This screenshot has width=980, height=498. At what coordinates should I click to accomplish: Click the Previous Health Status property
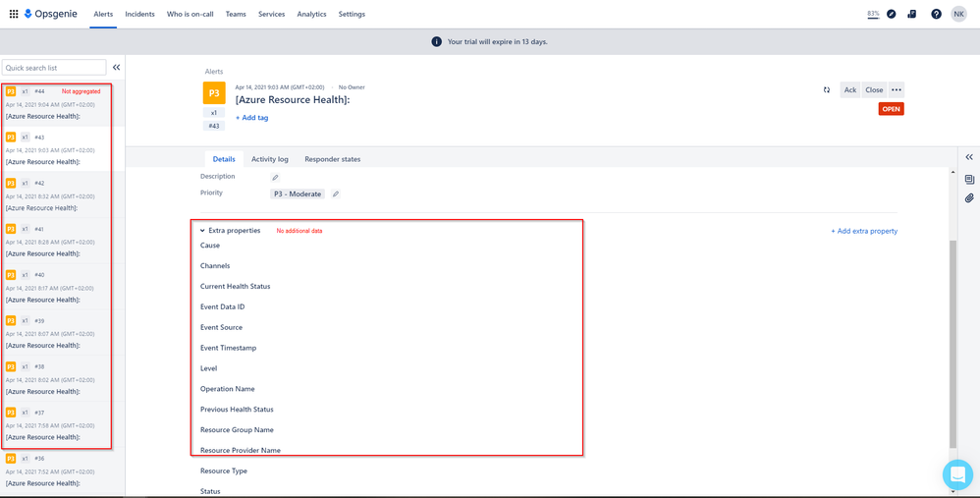coord(237,410)
